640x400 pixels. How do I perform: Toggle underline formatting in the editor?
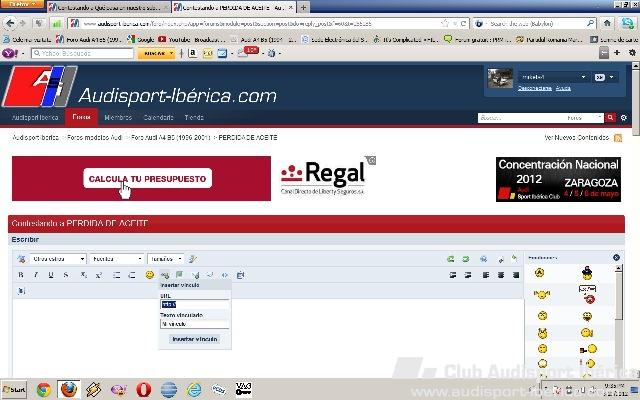[x=51, y=275]
